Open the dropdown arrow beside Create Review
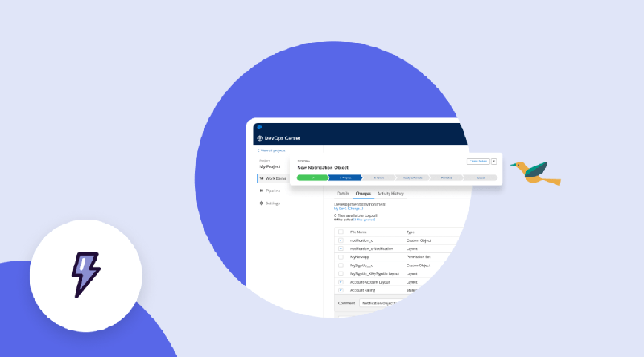This screenshot has width=644, height=357. (493, 162)
